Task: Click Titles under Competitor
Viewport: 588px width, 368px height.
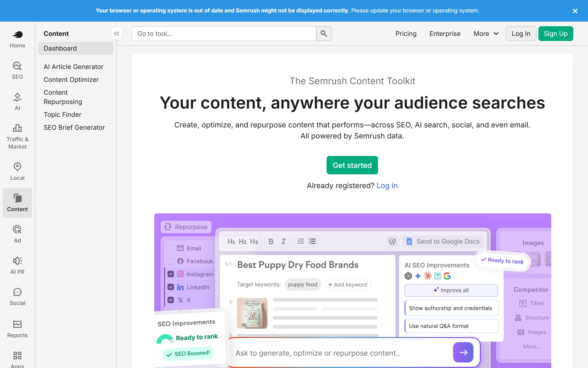Action: click(x=532, y=303)
